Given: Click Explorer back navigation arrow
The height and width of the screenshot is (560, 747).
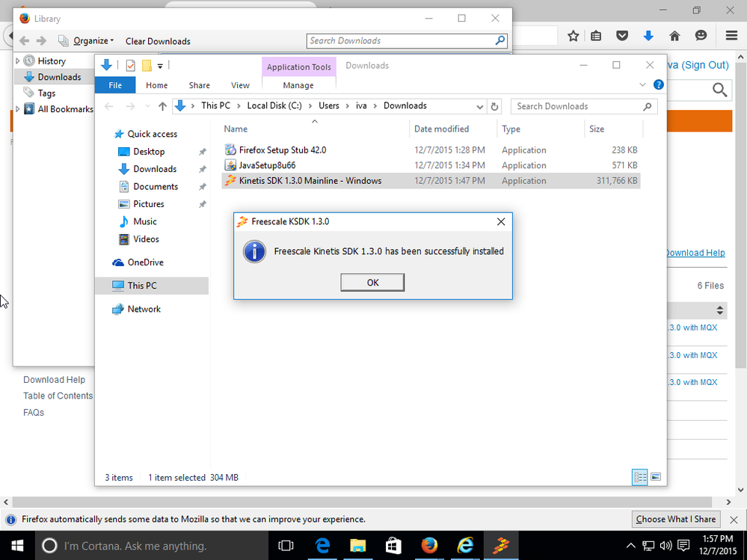Looking at the screenshot, I should point(109,106).
